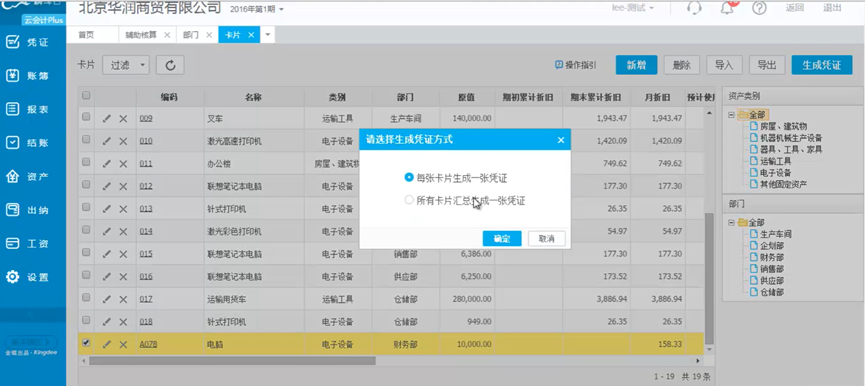The image size is (865, 386).
Task: Click the table vertical scrollbar
Action: [x=709, y=278]
